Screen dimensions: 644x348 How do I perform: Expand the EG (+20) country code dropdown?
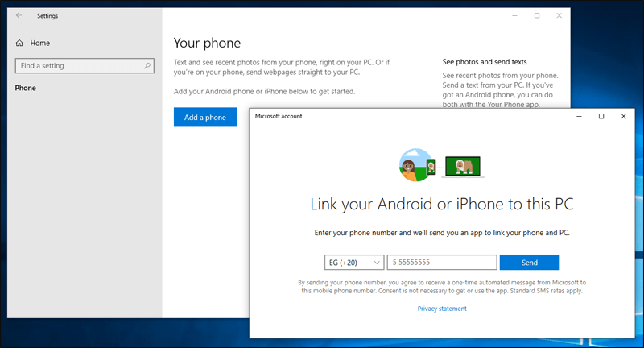click(350, 262)
